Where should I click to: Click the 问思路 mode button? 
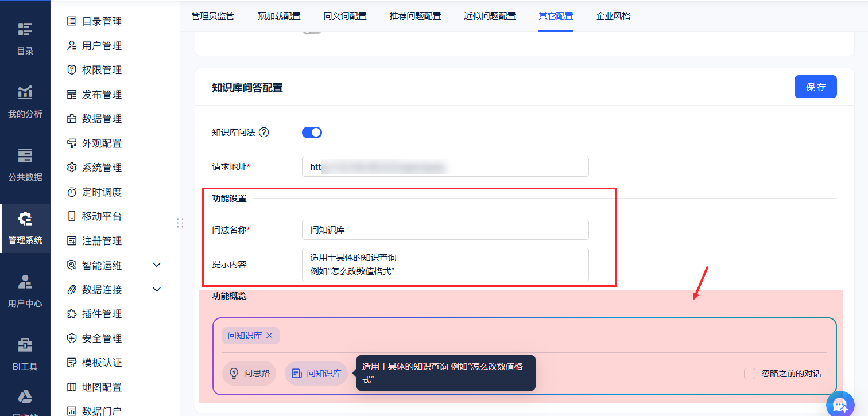click(x=249, y=374)
